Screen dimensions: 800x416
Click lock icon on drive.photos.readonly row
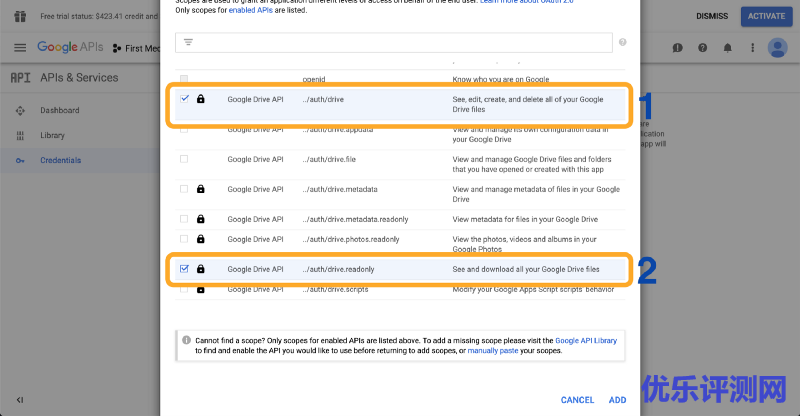(201, 239)
